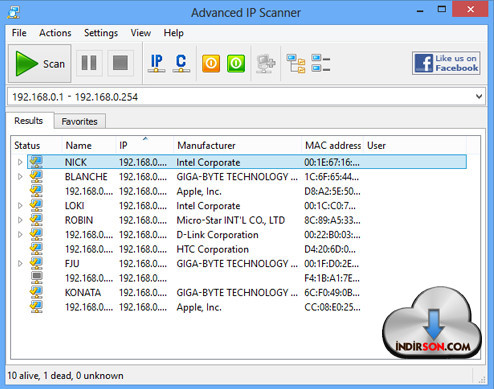Viewport: 494px width, 389px height.
Task: Click the status icon of LOKI
Action: tap(36, 205)
